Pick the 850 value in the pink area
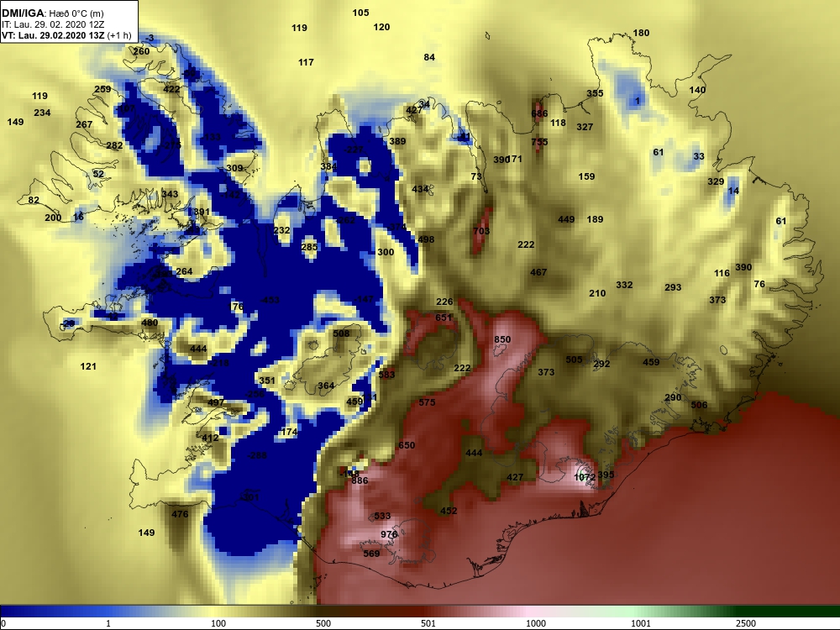Image resolution: width=840 pixels, height=630 pixels. tap(502, 339)
